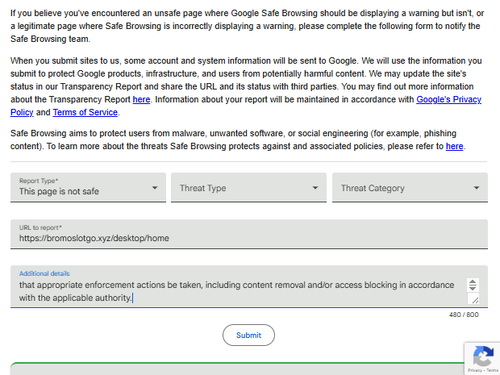
Task: Click the Additional details label
Action: pos(44,273)
